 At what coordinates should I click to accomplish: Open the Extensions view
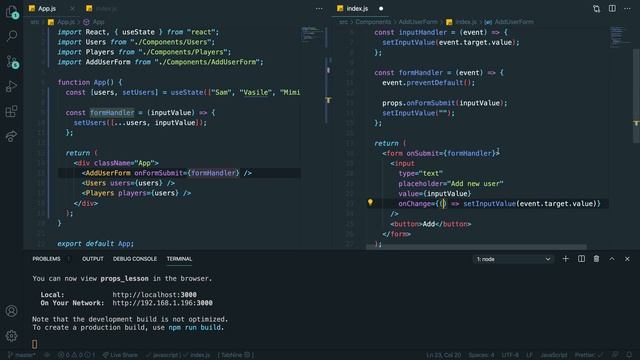pos(11,111)
